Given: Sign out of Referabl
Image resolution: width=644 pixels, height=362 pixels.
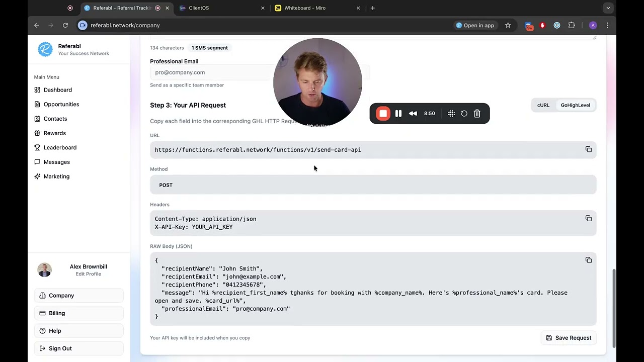Looking at the screenshot, I should pos(78,348).
